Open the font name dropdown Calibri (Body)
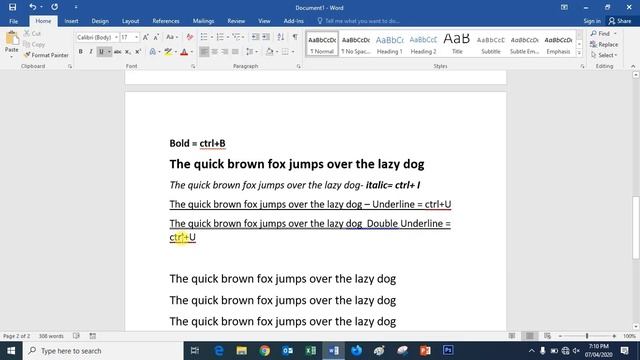The width and height of the screenshot is (640, 360). (x=116, y=37)
